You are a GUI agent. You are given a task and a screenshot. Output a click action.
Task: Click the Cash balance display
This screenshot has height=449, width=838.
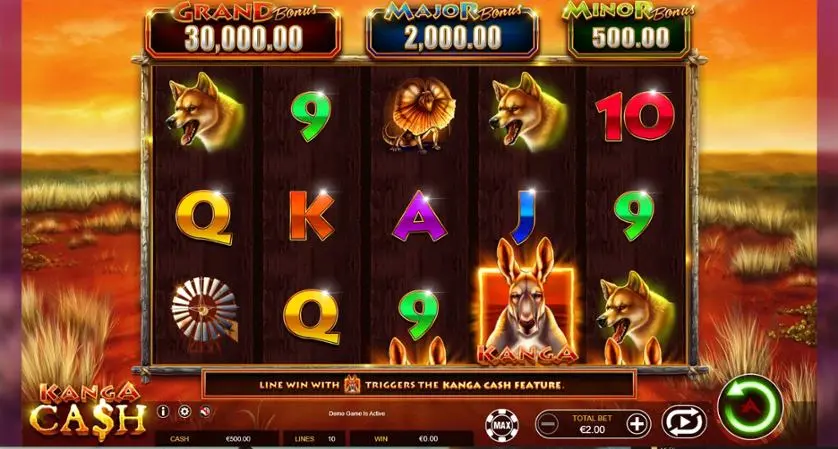click(216, 439)
